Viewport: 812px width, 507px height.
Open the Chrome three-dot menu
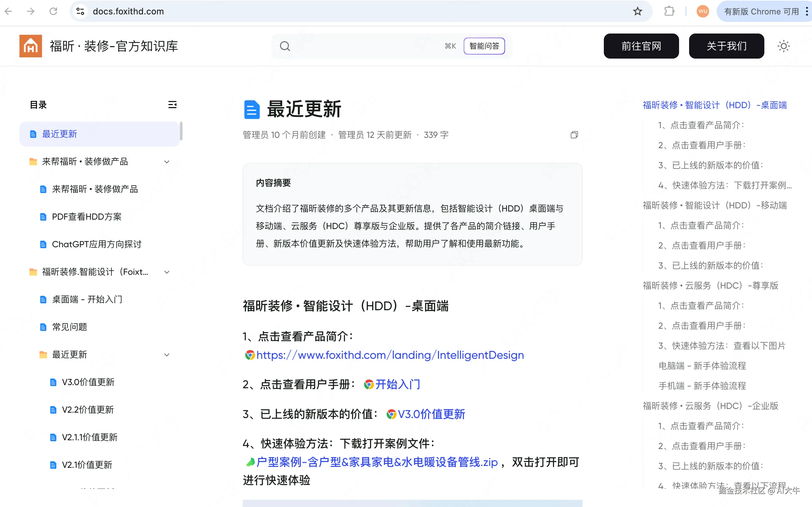click(x=806, y=11)
